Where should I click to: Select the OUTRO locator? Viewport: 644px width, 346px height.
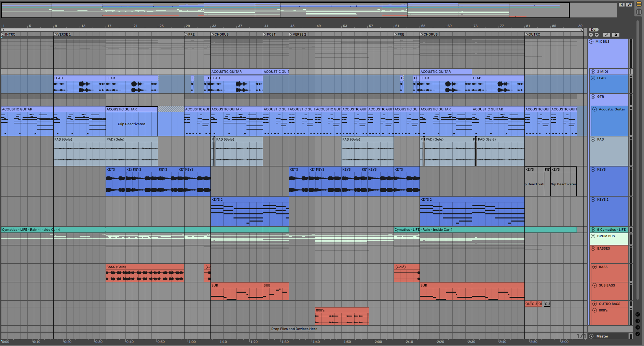pos(533,35)
